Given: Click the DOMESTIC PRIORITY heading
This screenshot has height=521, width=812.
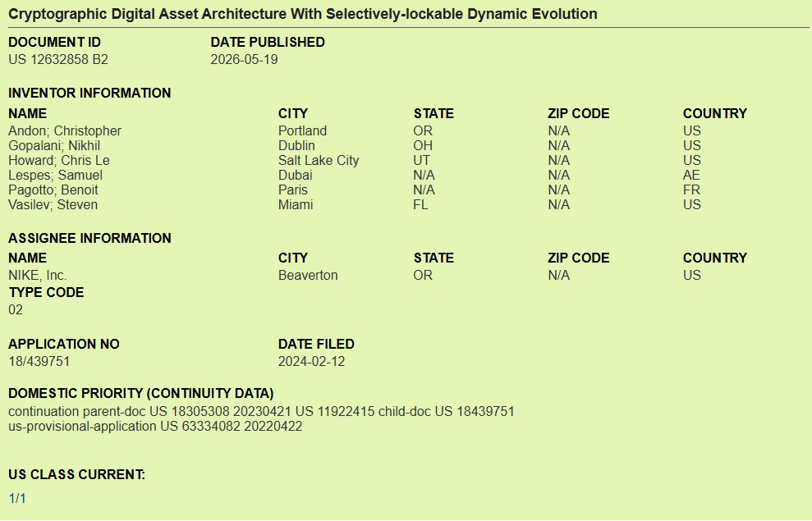Looking at the screenshot, I should click(x=141, y=393).
